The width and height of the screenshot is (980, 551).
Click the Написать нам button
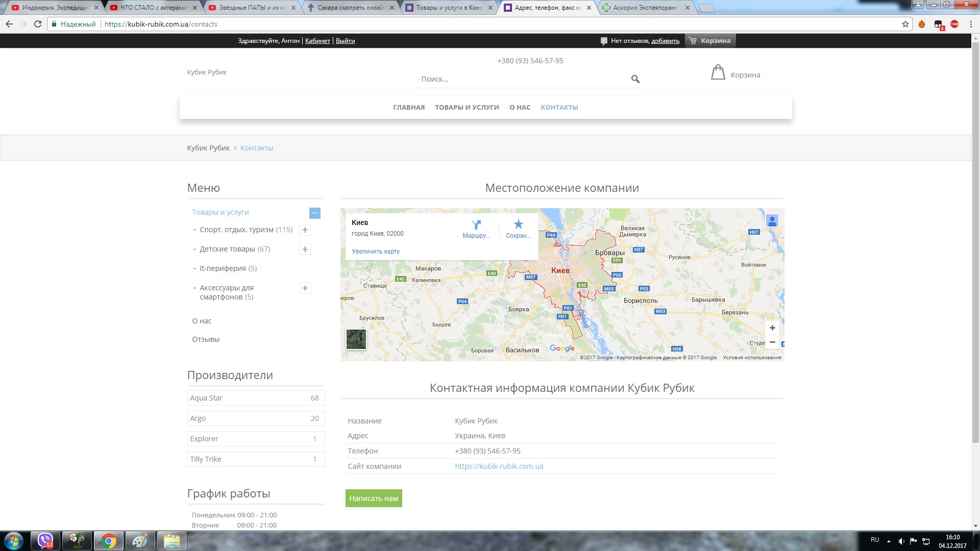374,498
